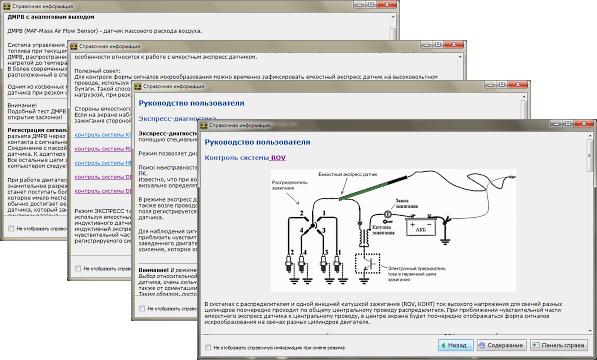This screenshot has width=597, height=360.
Task: Click title bar icon of the ДМРВ window
Action: point(6,6)
